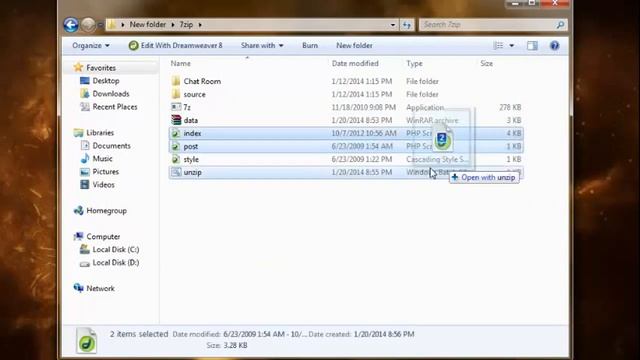Click date 1/20/2014 8:53 PM of data

(362, 120)
